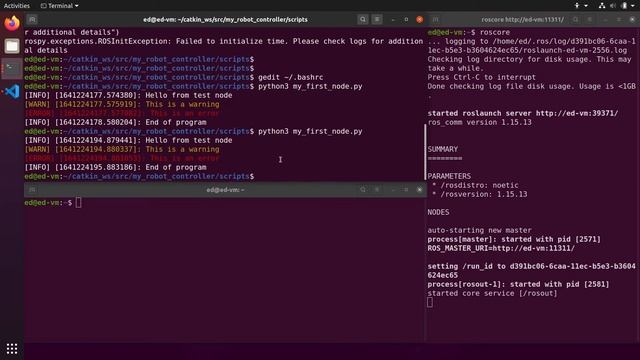The image size is (640, 360).
Task: Maximize the scripts terminal window
Action: (406, 19)
